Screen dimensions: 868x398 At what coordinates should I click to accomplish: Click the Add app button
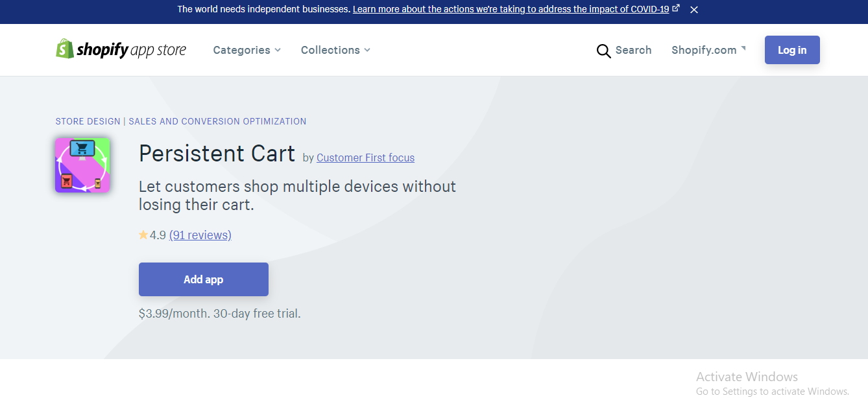pyautogui.click(x=204, y=279)
